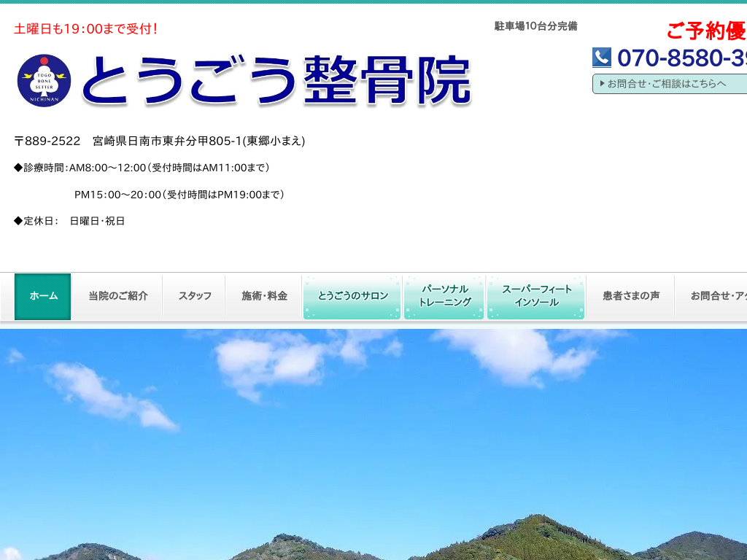Click the clinic address text line
Screen dimensions: 747x560
click(x=160, y=141)
